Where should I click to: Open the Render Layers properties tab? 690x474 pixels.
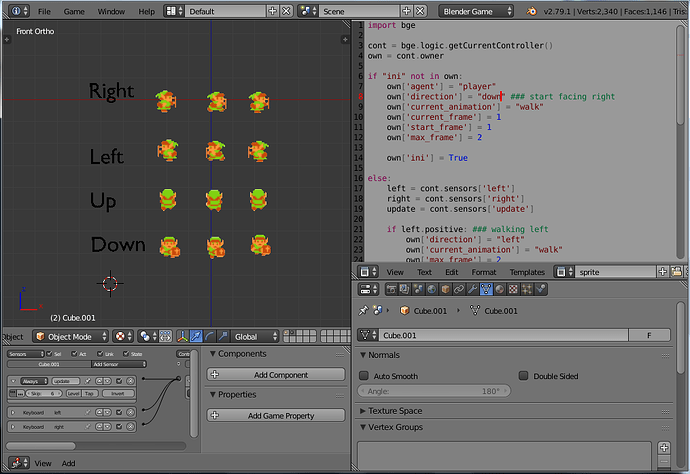click(x=404, y=289)
